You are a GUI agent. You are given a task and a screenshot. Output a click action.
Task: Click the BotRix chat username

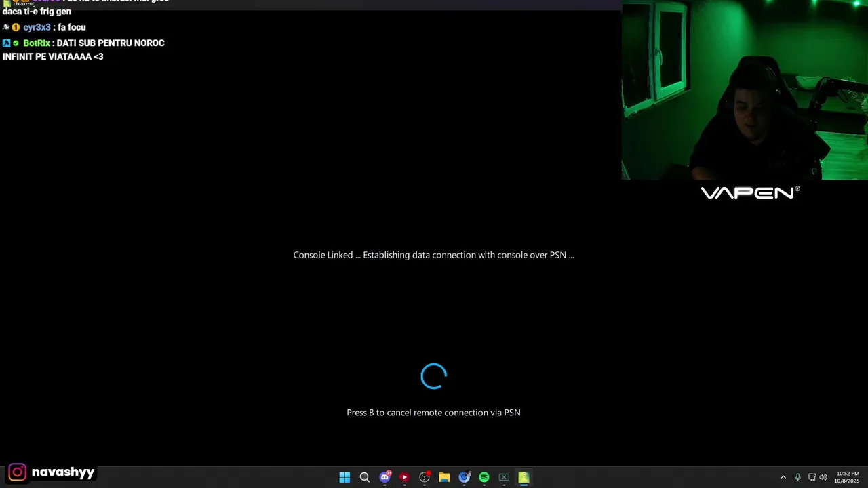[x=37, y=43]
